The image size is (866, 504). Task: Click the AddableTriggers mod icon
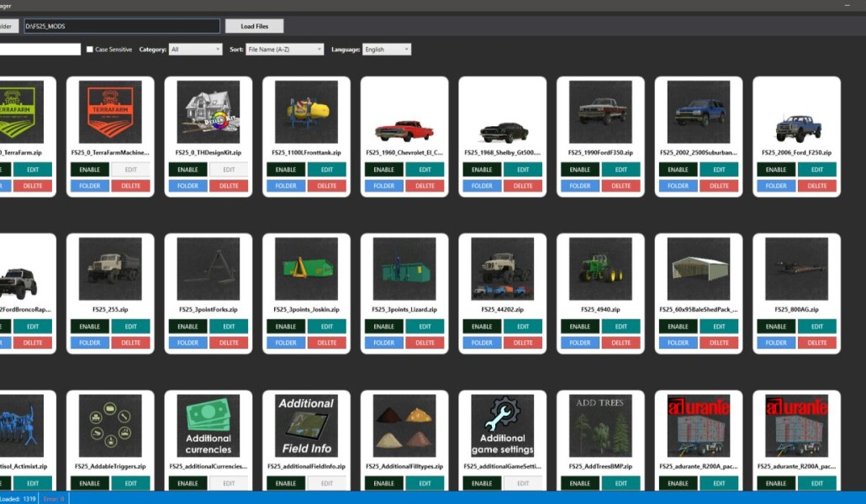point(110,426)
